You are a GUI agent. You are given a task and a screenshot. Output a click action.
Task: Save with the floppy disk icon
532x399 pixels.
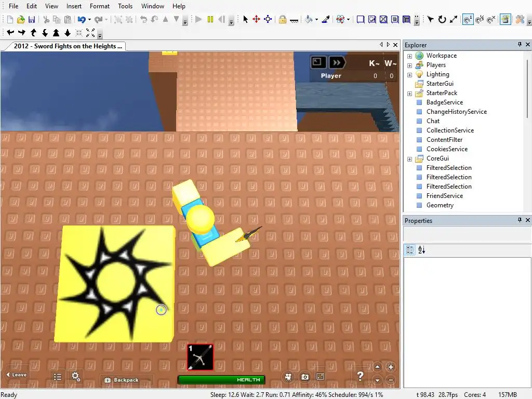coord(32,19)
